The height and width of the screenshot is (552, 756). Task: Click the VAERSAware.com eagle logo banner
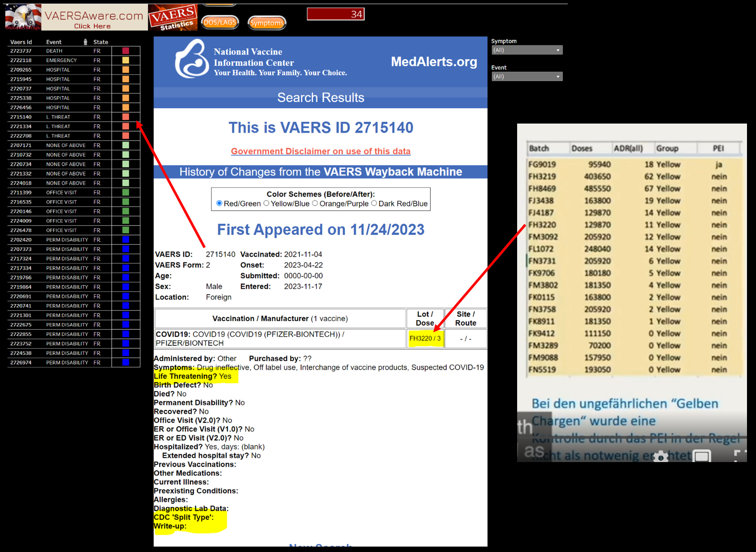[x=76, y=17]
